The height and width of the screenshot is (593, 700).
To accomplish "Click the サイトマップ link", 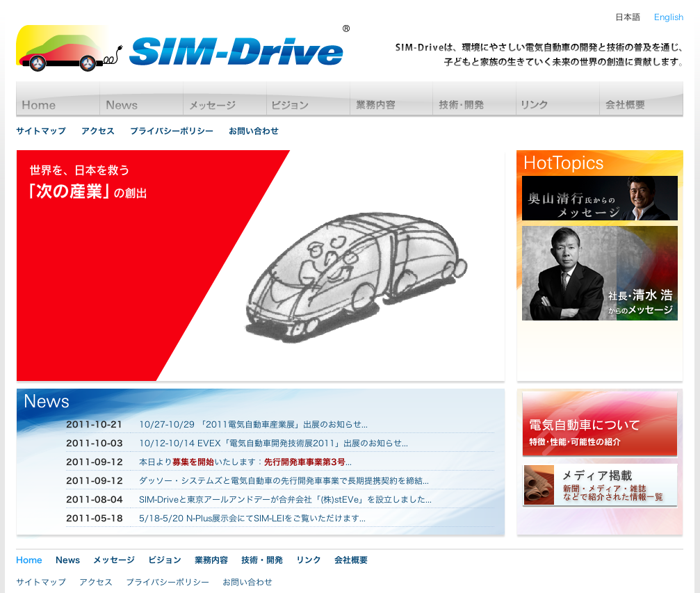I will (x=40, y=131).
